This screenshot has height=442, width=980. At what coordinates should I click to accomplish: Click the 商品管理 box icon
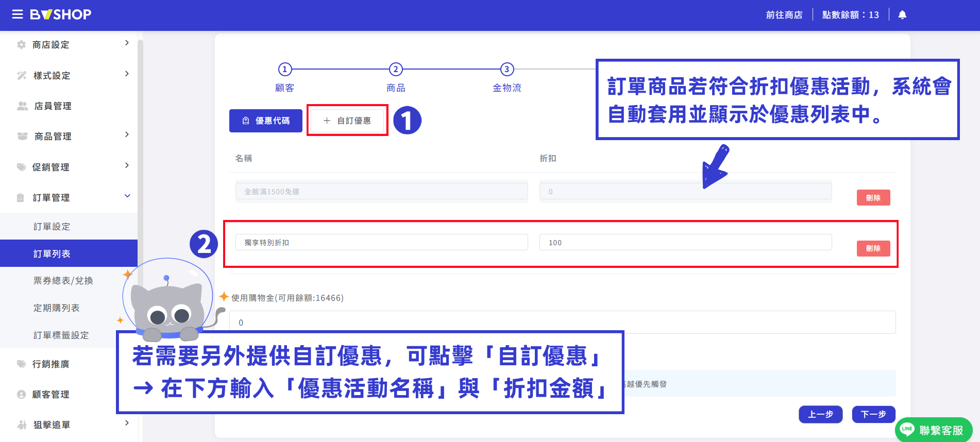point(22,136)
